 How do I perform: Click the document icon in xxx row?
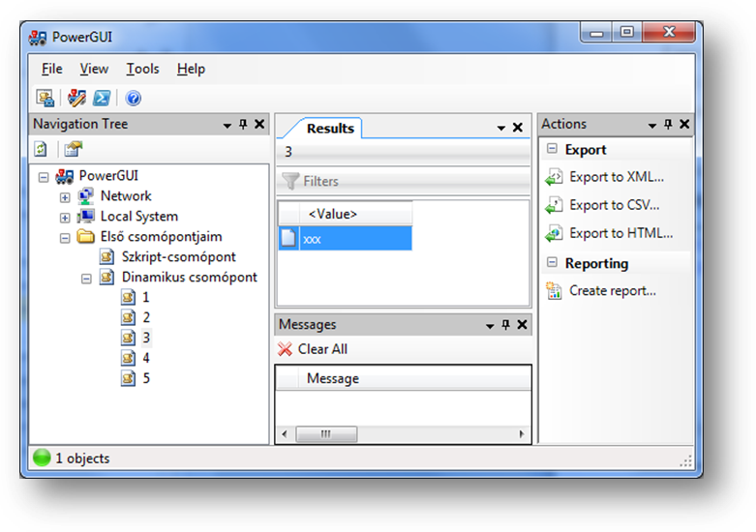click(288, 239)
